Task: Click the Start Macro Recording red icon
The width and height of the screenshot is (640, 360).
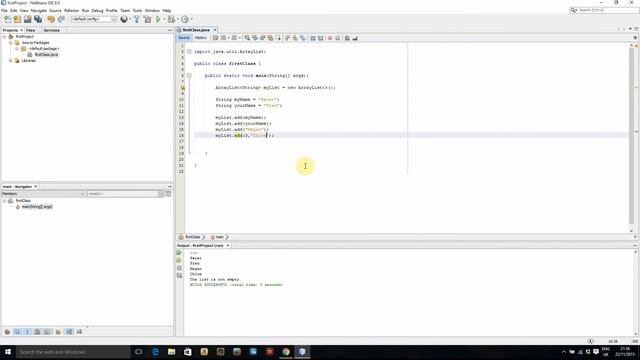Action: [330, 38]
